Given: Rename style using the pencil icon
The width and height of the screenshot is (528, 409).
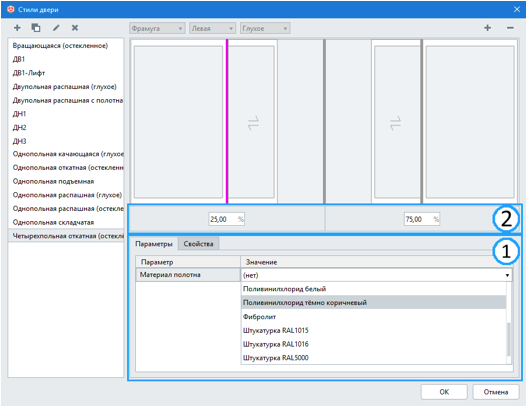Looking at the screenshot, I should click(56, 28).
